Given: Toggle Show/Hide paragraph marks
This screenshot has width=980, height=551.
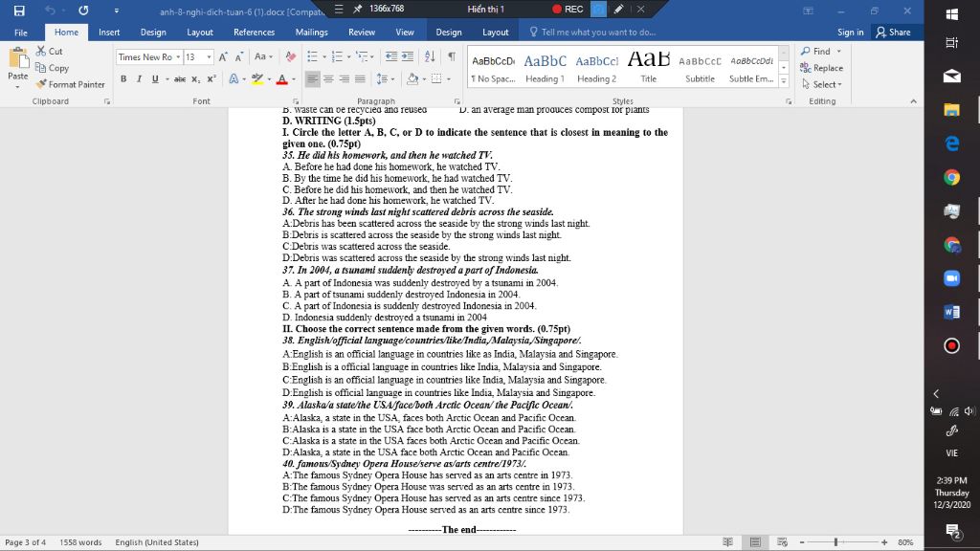Looking at the screenshot, I should click(x=452, y=56).
